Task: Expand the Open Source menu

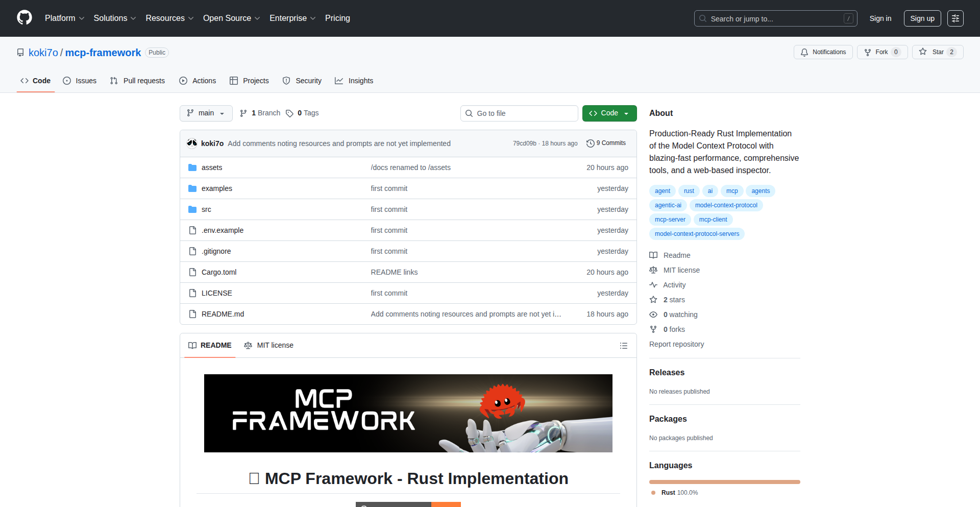Action: (x=231, y=18)
